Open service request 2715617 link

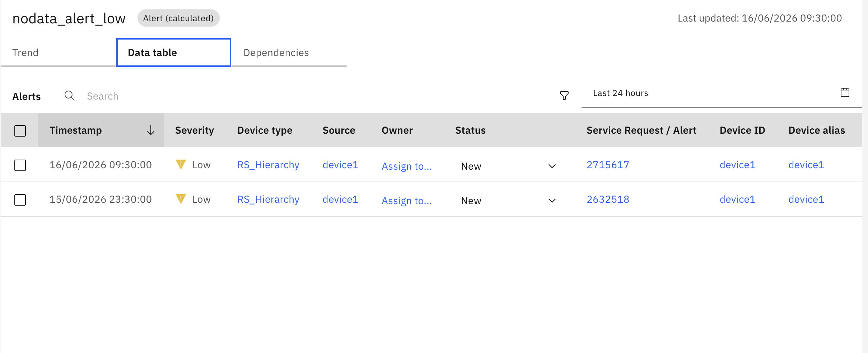(x=608, y=165)
